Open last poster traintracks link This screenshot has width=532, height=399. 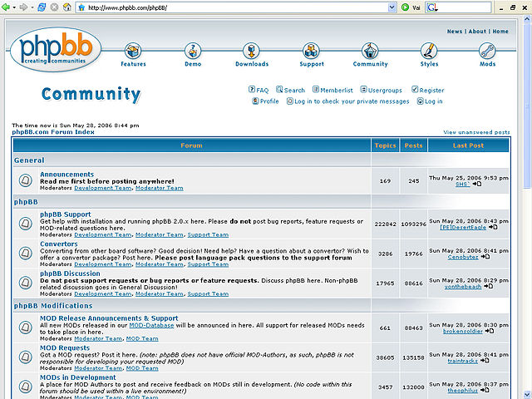click(x=462, y=361)
